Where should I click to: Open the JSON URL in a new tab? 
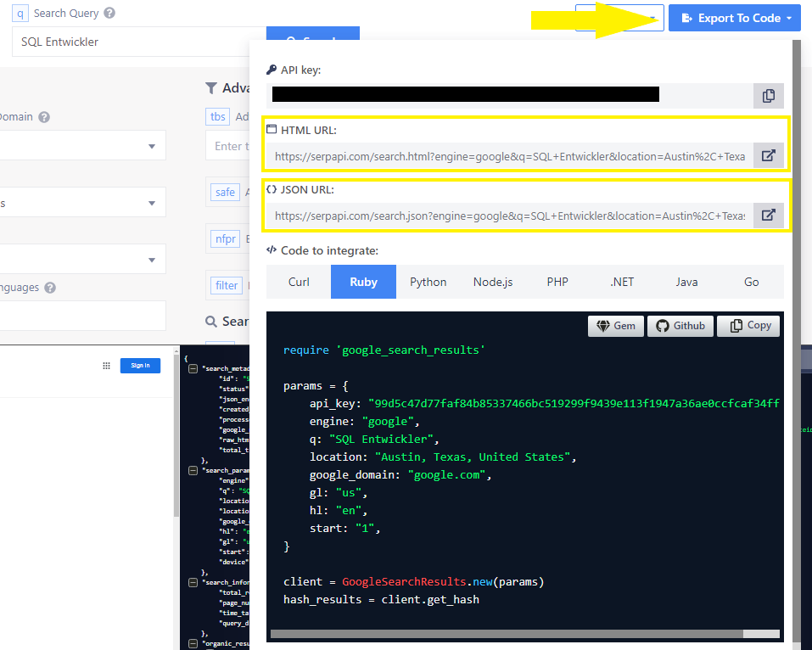point(769,215)
